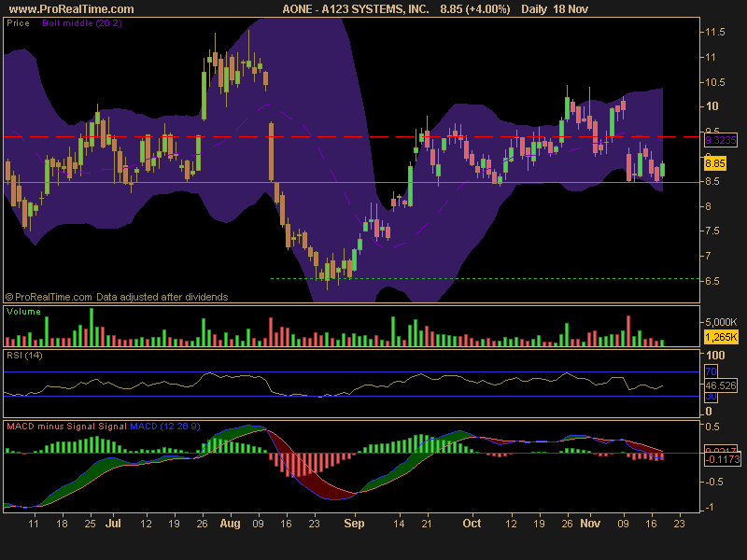Click the 6.5 price axis label
The image size is (747, 560).
click(x=712, y=281)
